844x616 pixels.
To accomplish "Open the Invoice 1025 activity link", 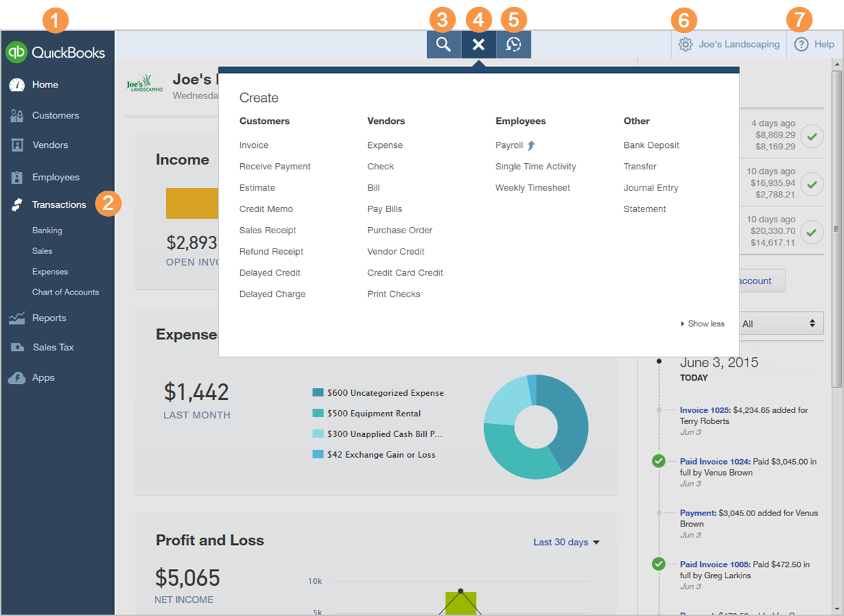I will [705, 410].
